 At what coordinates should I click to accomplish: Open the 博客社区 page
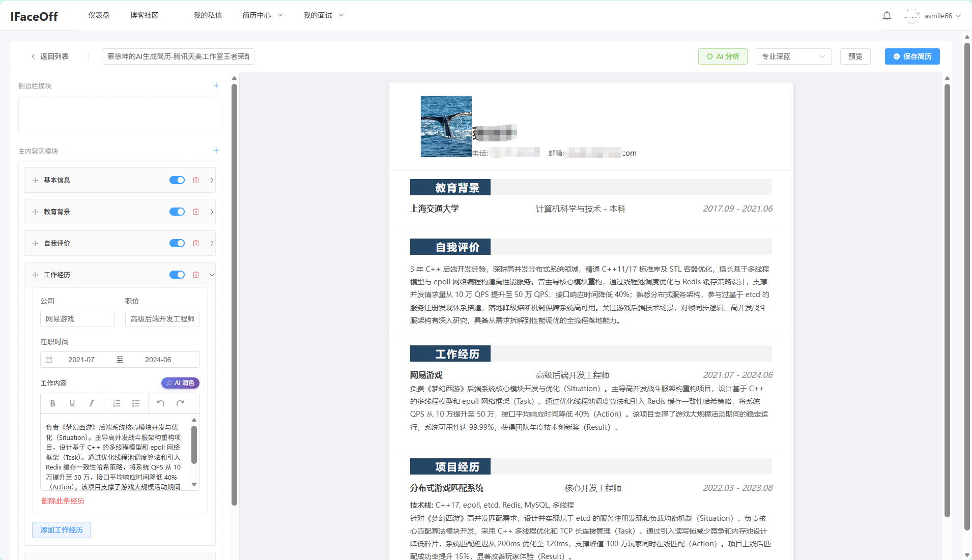click(145, 15)
